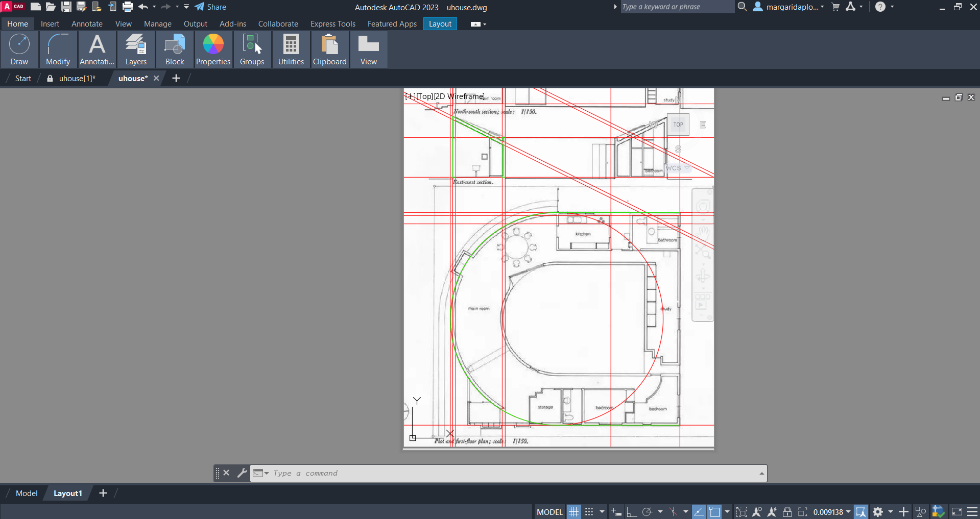980x519 pixels.
Task: Open Workspace Switching gear icon
Action: 878,512
